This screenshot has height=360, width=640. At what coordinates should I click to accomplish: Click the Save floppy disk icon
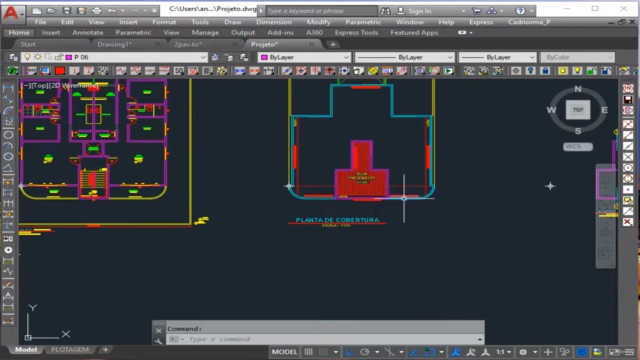coord(67,11)
